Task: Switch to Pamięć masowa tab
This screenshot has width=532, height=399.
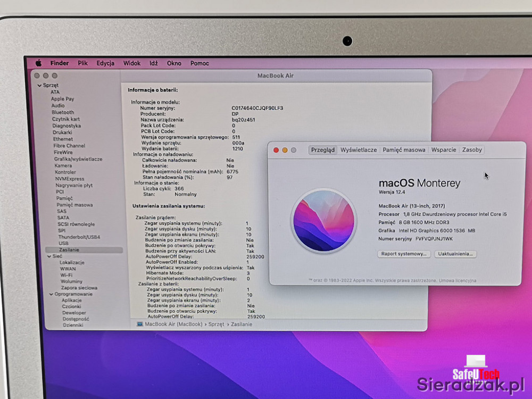Action: pos(404,150)
